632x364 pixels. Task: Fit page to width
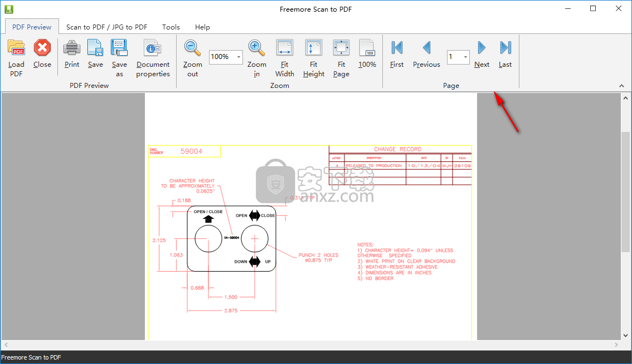coord(285,58)
